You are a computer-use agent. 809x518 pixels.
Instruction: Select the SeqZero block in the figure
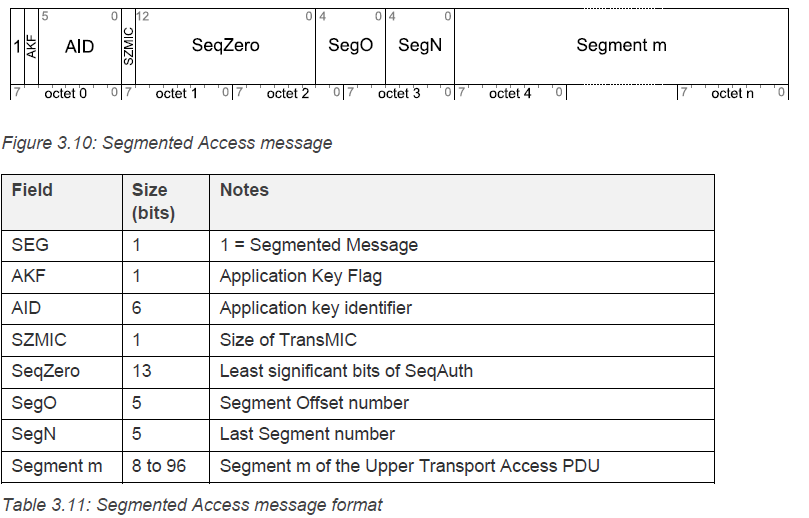pos(225,46)
